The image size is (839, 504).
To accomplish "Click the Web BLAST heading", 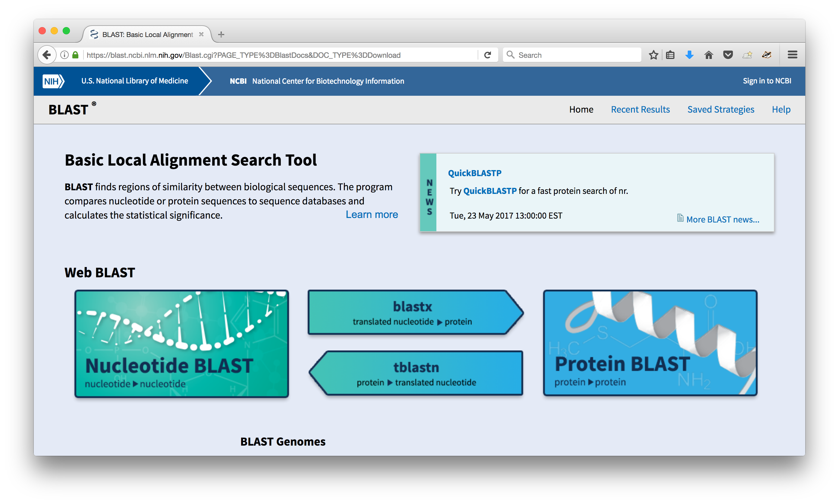I will (100, 272).
